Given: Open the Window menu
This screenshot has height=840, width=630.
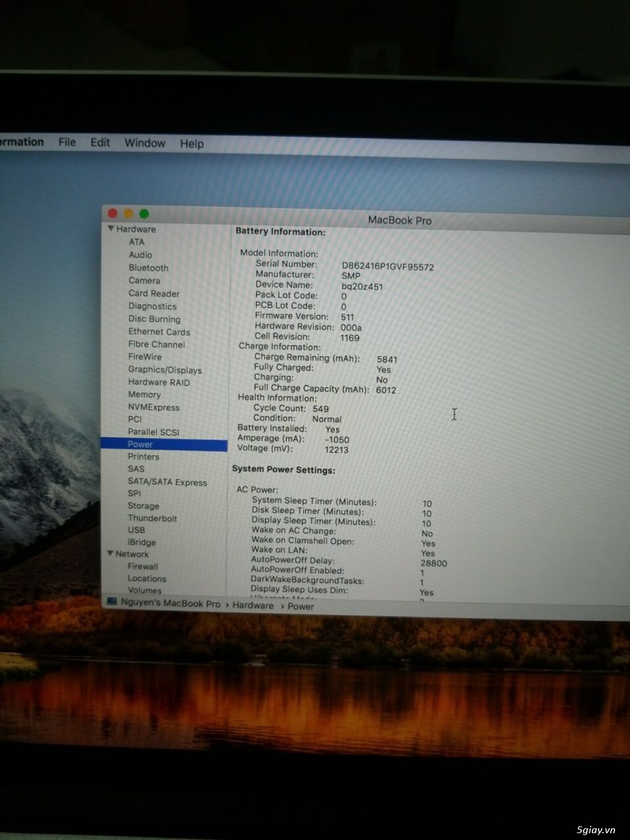Looking at the screenshot, I should (145, 143).
